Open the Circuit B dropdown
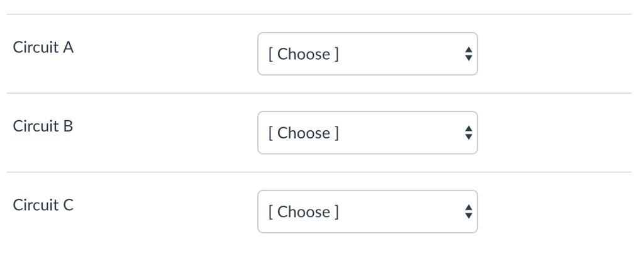Image resolution: width=644 pixels, height=263 pixels. (x=367, y=133)
